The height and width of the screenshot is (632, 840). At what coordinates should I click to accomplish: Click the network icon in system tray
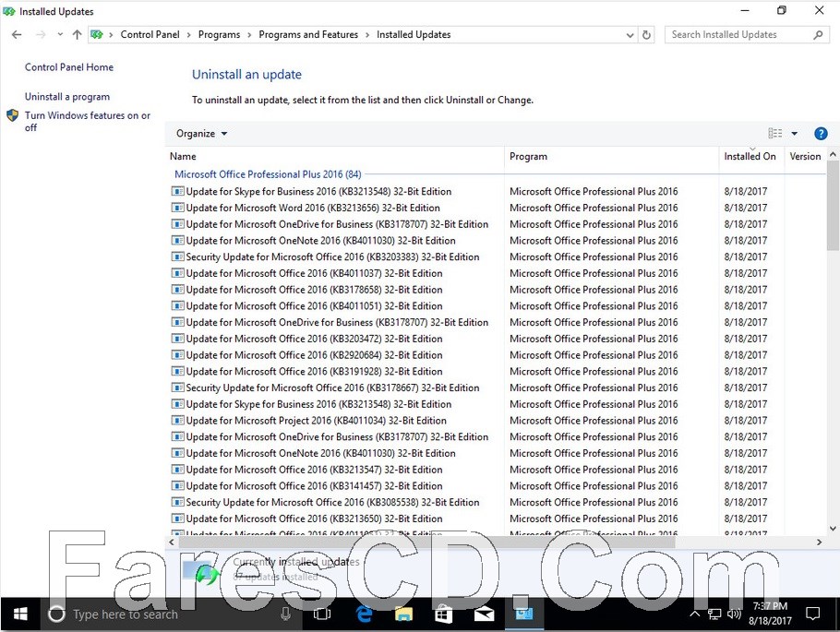point(714,614)
